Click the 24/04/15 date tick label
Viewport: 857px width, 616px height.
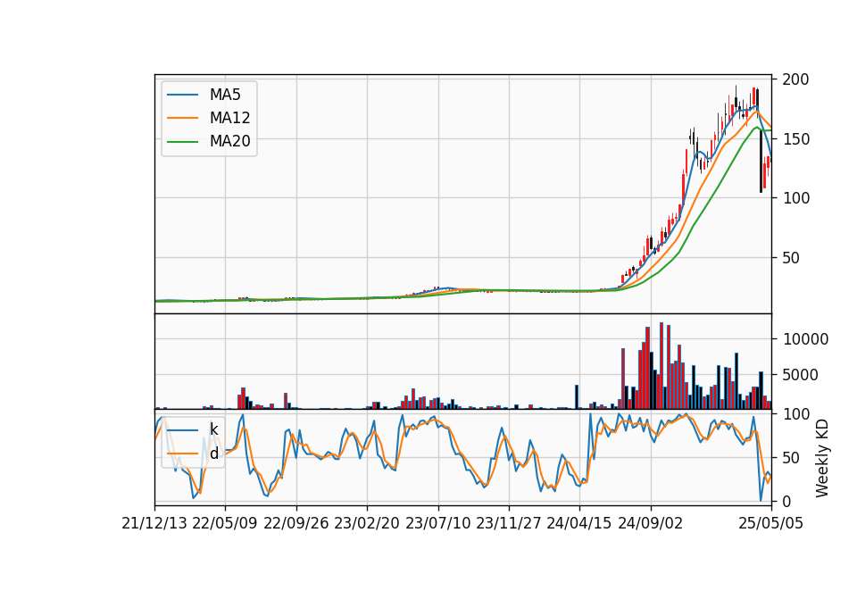579,523
